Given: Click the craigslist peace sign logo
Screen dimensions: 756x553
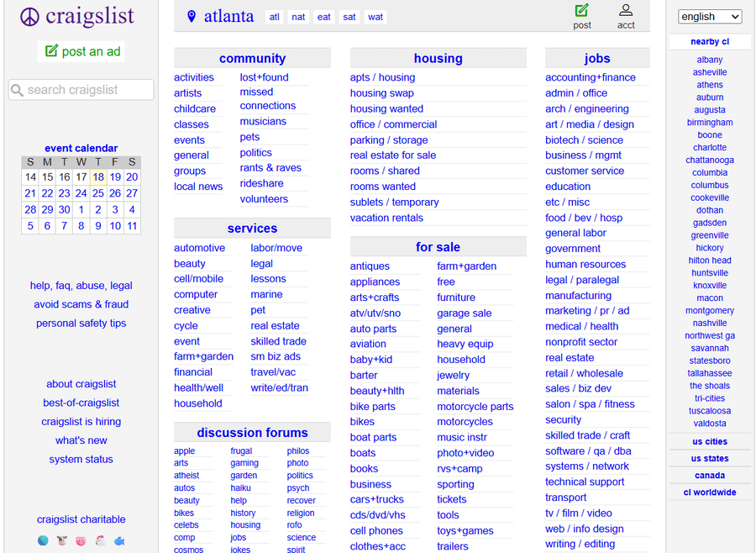Looking at the screenshot, I should tap(29, 17).
